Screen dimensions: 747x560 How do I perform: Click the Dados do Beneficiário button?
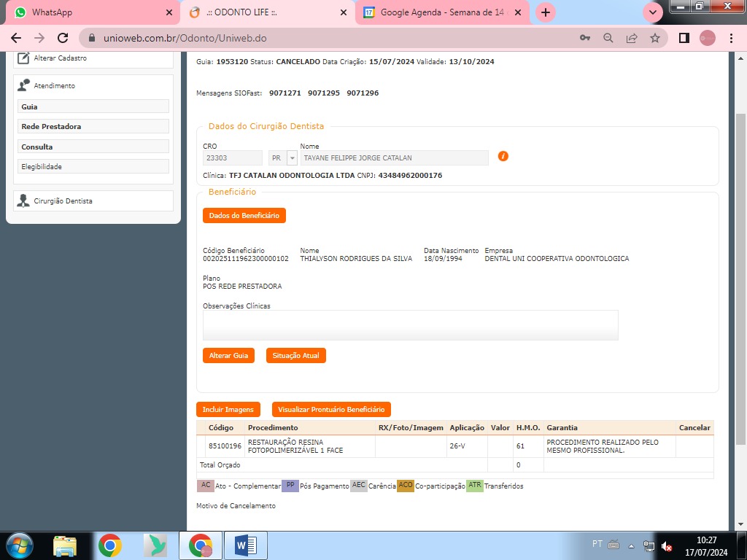244,215
